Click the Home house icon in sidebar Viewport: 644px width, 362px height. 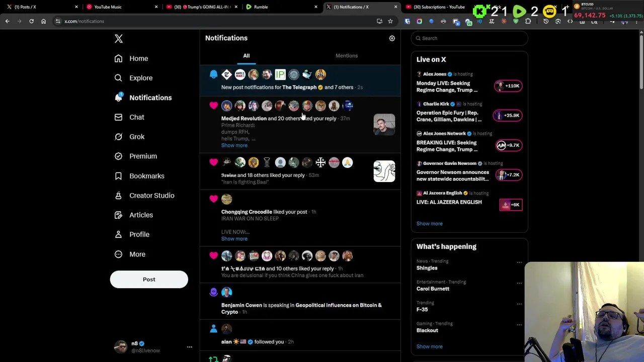tap(118, 58)
